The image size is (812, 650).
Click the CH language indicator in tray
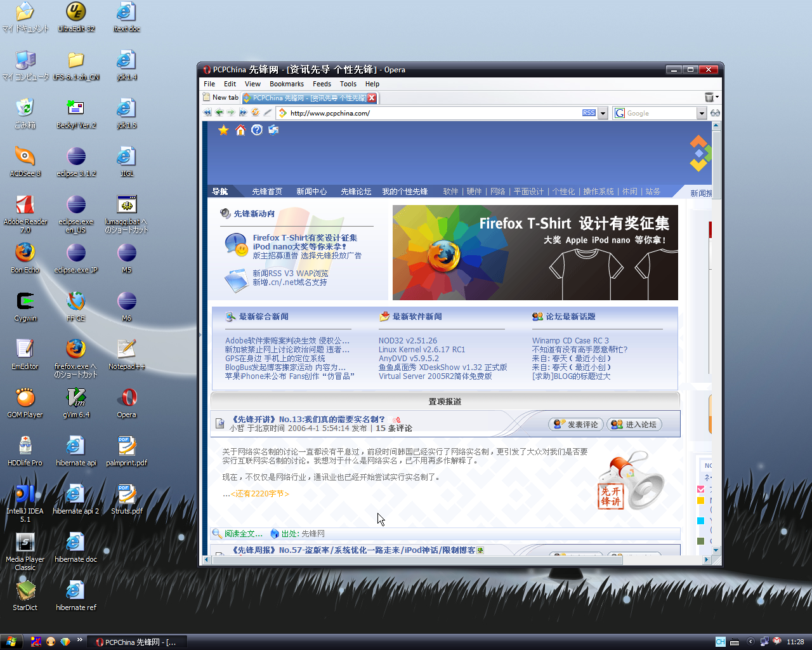720,642
